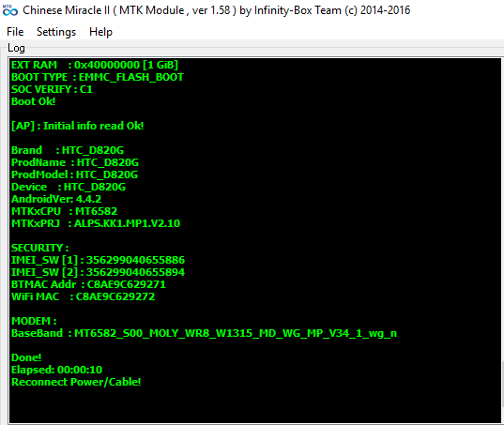Click the MTKxCPU MT6582 log line
Screen dimensions: 504x425
click(64, 211)
